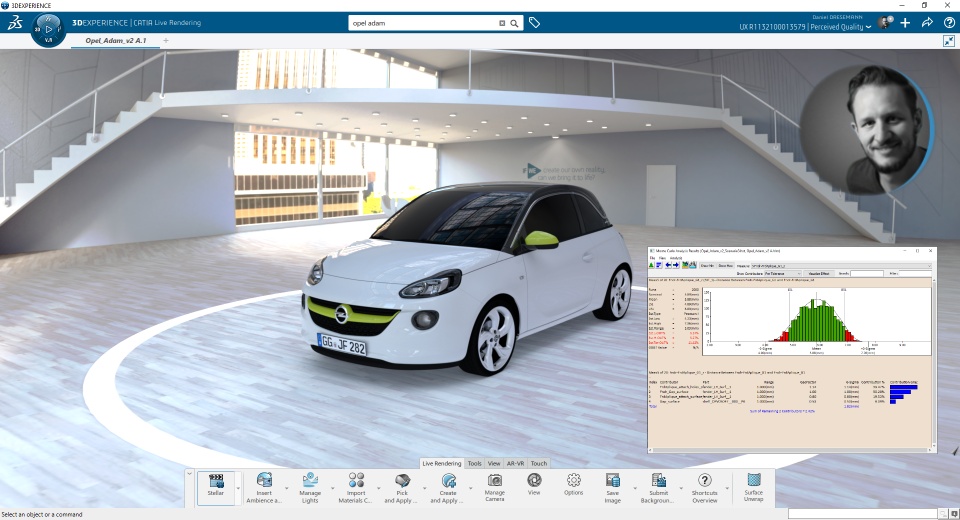
Task: Click top contributor blue bar in analysis table
Action: pos(904,387)
